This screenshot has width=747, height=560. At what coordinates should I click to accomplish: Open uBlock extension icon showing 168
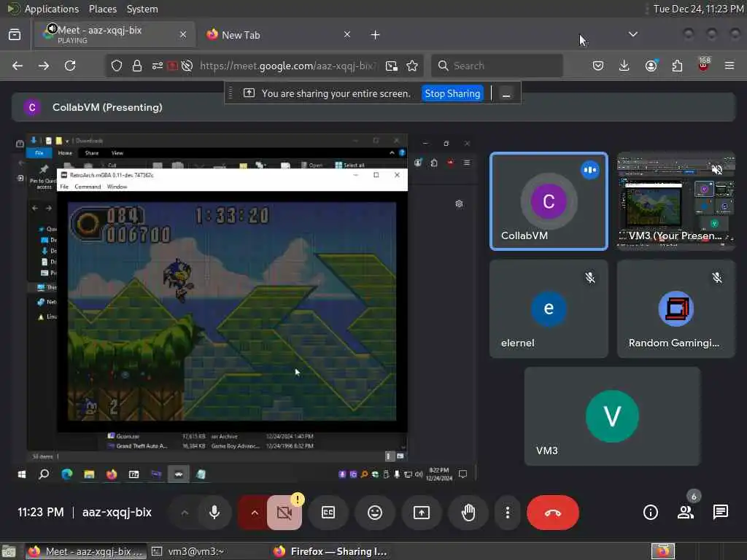[x=704, y=65]
